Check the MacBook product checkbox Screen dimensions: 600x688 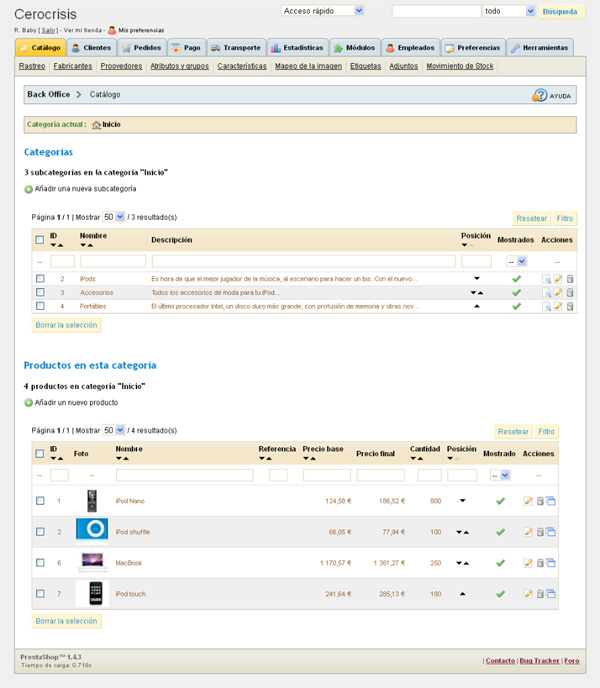(x=40, y=562)
